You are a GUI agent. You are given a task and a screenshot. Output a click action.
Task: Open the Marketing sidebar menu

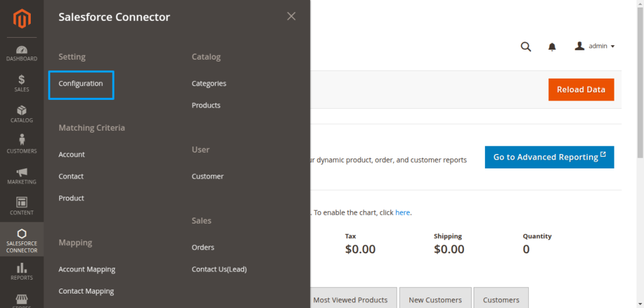(x=22, y=176)
